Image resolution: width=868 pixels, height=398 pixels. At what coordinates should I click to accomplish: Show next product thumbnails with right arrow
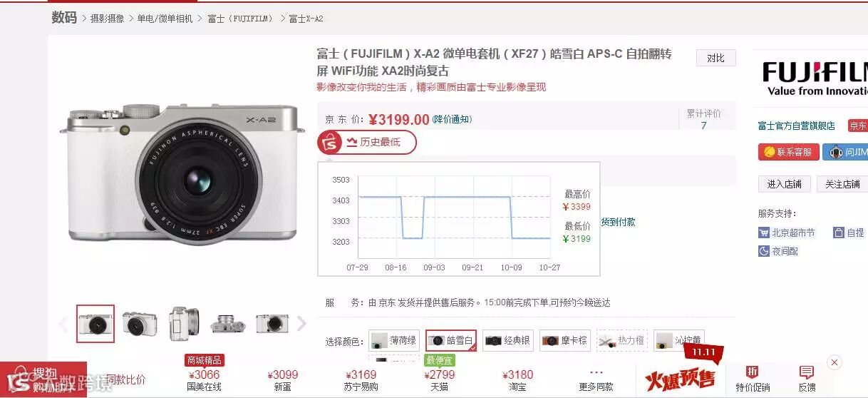(x=301, y=324)
